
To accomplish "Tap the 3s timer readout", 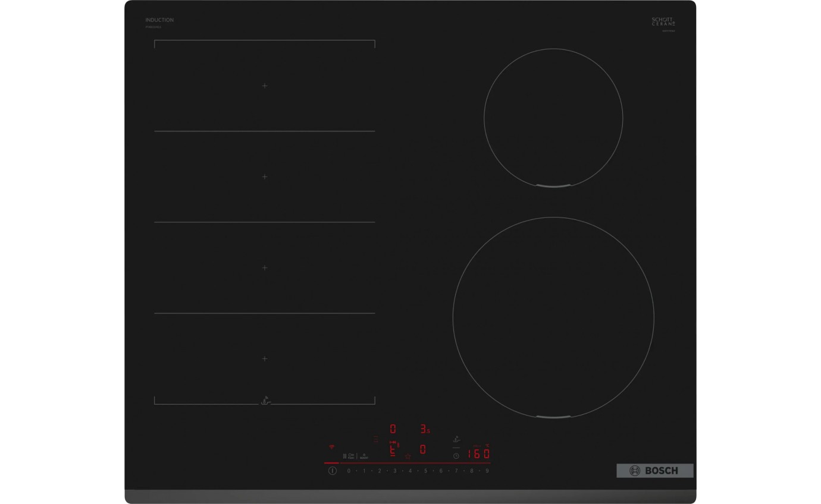I will [x=424, y=429].
